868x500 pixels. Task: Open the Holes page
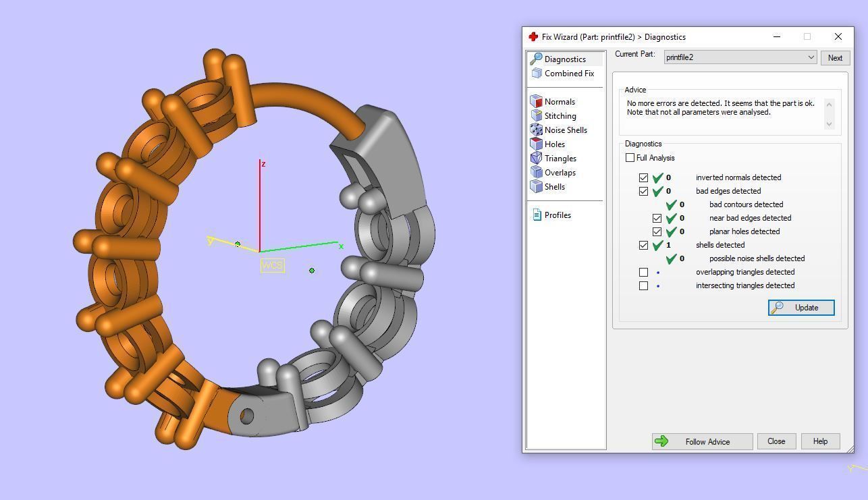coord(555,144)
